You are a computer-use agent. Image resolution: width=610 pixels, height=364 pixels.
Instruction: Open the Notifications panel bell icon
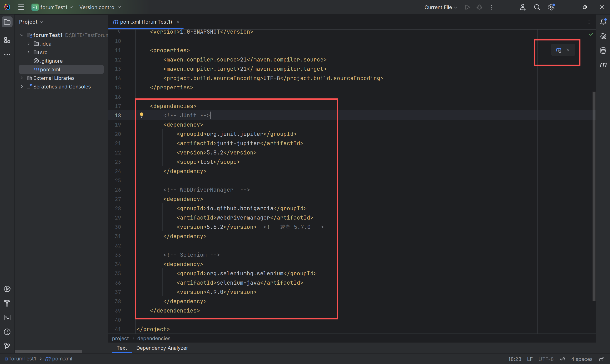point(603,22)
